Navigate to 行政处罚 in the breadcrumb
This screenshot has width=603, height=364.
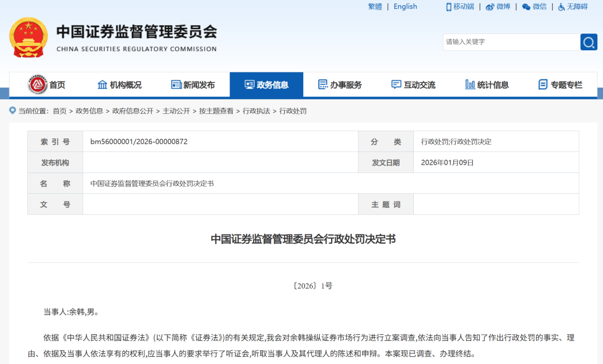[291, 111]
